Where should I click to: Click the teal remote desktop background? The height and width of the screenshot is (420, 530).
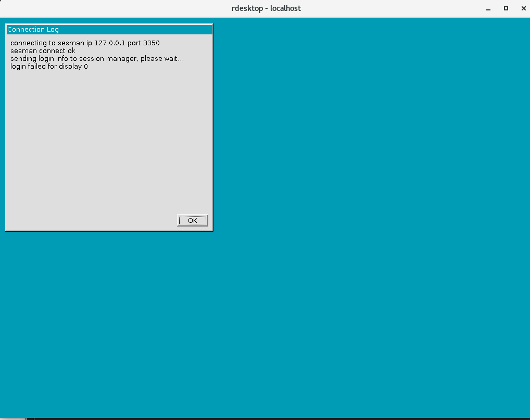point(364,208)
